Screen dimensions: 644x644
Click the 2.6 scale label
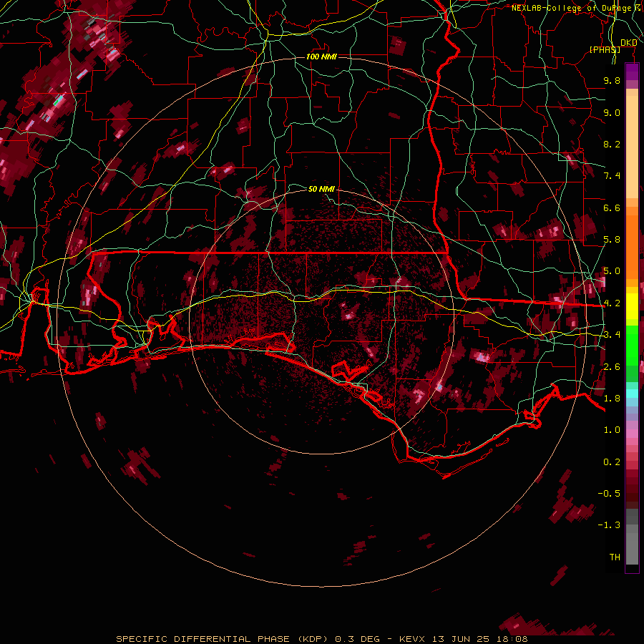[612, 367]
